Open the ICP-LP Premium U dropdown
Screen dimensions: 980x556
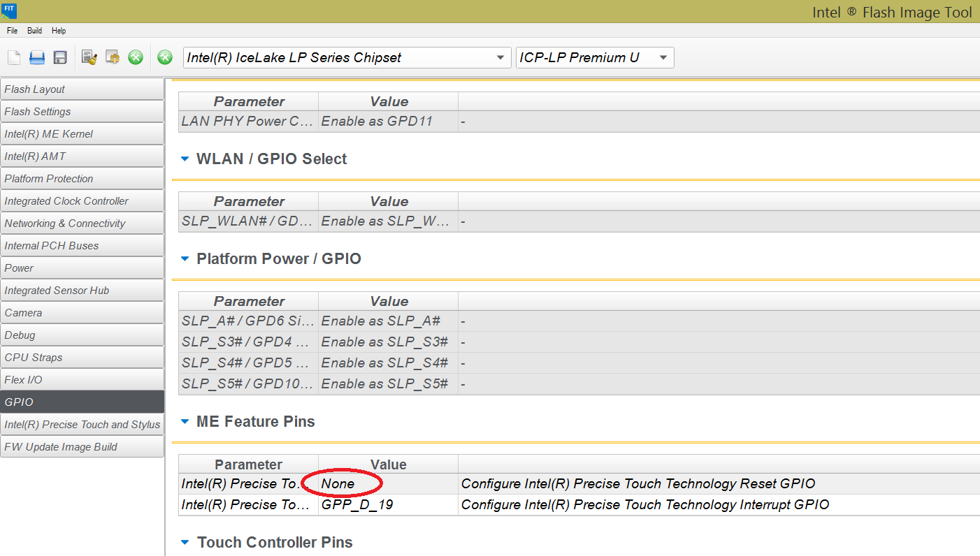pos(595,57)
